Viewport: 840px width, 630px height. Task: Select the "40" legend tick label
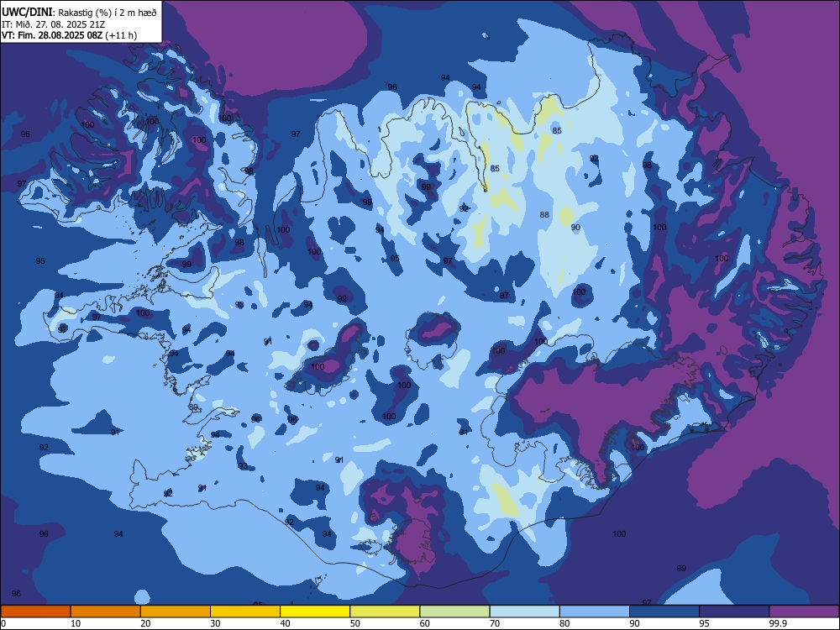click(x=285, y=623)
